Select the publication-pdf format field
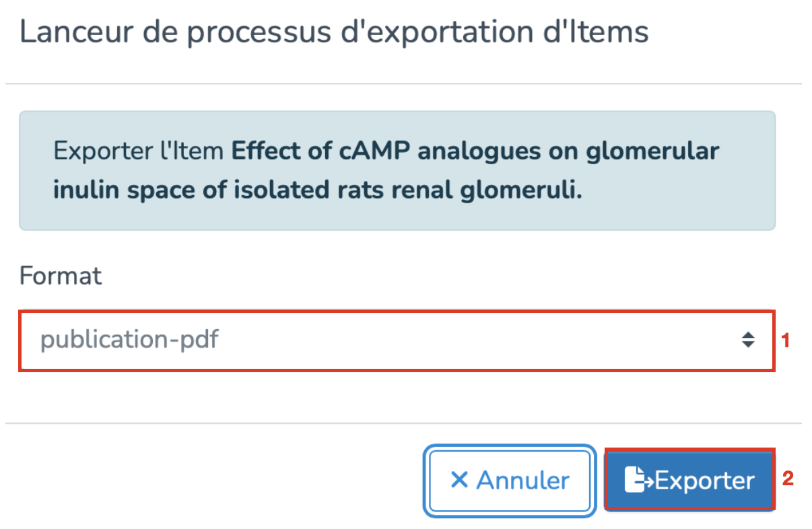The width and height of the screenshot is (812, 529). (396, 340)
